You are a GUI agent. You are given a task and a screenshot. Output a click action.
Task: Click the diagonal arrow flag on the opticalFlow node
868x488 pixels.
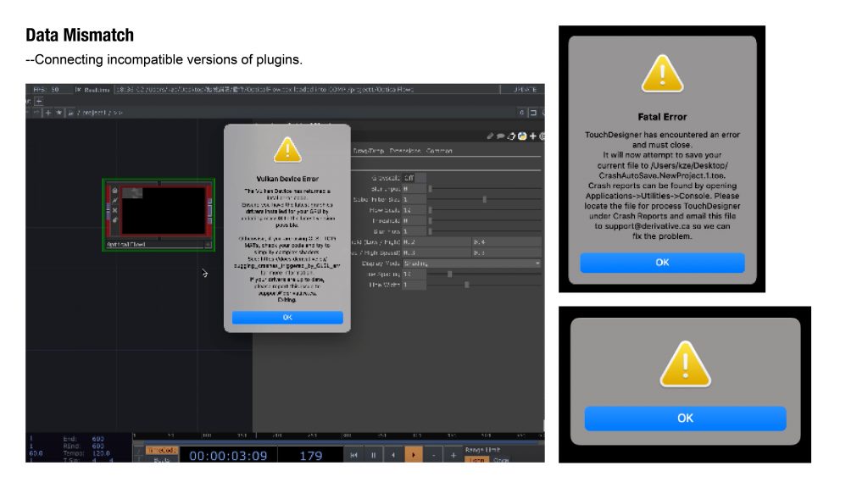click(x=114, y=200)
